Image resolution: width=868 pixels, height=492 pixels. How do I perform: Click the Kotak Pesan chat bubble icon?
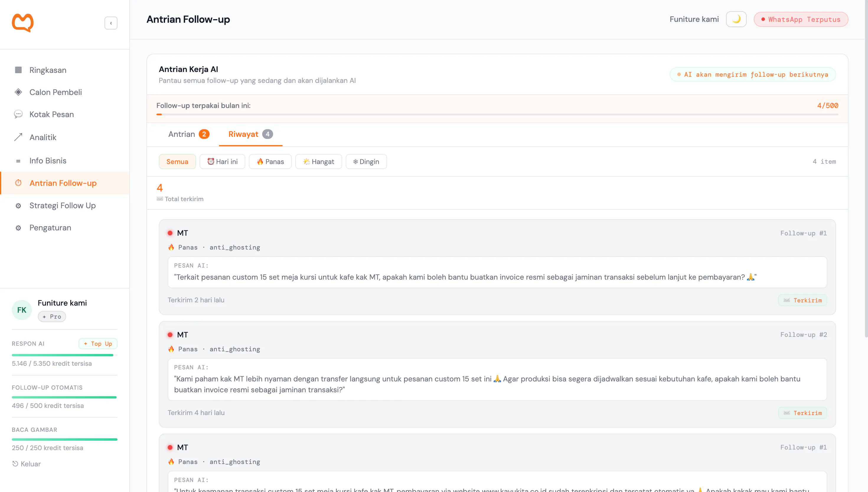[18, 114]
